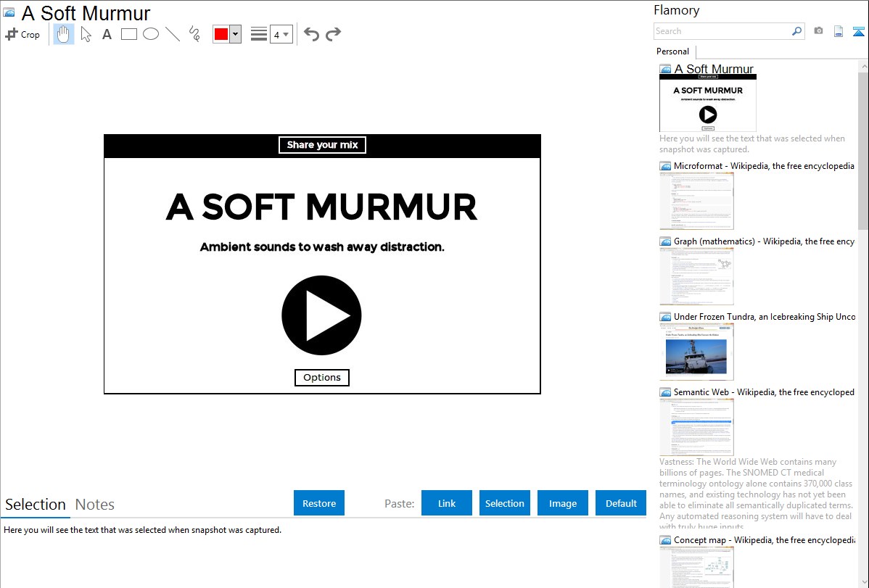Choose the arrow pointer tool
Image resolution: width=869 pixels, height=588 pixels.
[x=86, y=34]
